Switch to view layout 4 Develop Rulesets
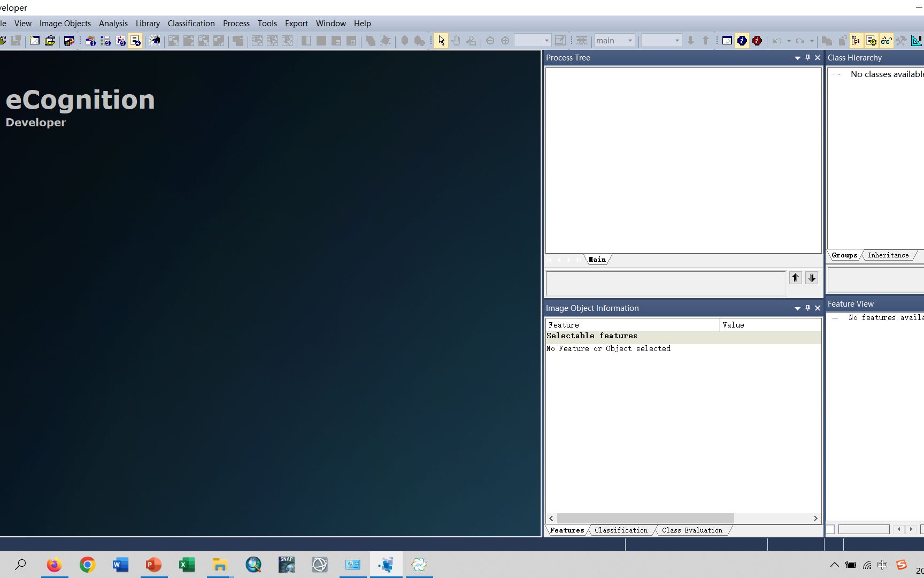 (x=135, y=41)
